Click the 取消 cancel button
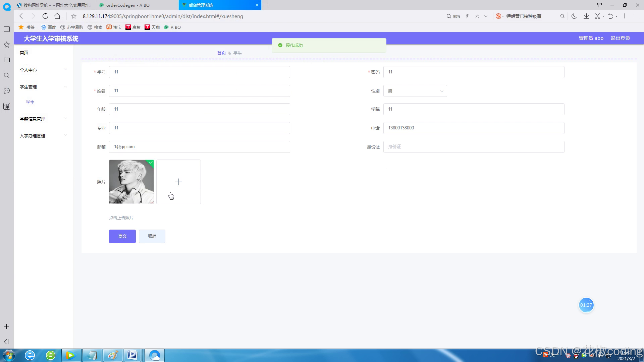644x362 pixels. pos(152,236)
